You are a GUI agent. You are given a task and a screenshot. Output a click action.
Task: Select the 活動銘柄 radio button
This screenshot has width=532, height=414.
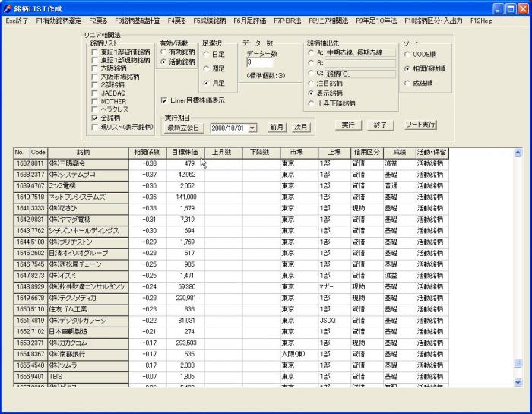click(x=163, y=62)
